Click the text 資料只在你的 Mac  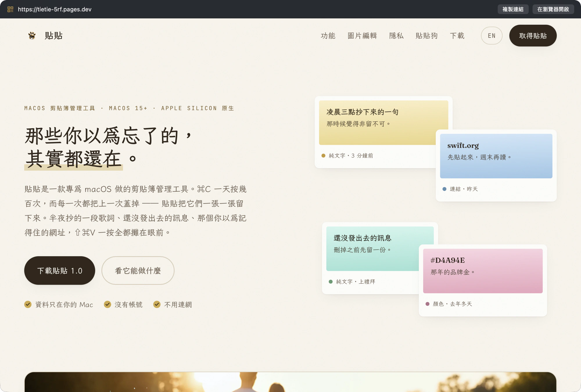point(64,305)
